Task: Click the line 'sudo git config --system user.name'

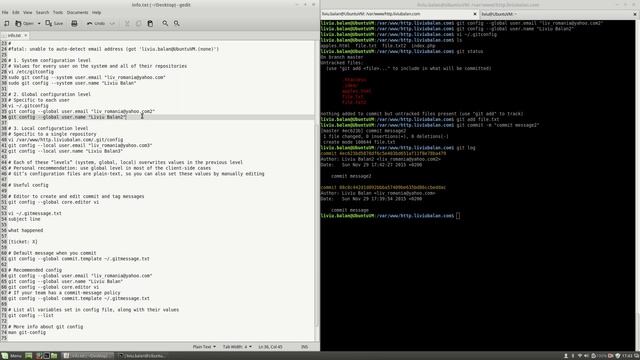Action: point(72,83)
